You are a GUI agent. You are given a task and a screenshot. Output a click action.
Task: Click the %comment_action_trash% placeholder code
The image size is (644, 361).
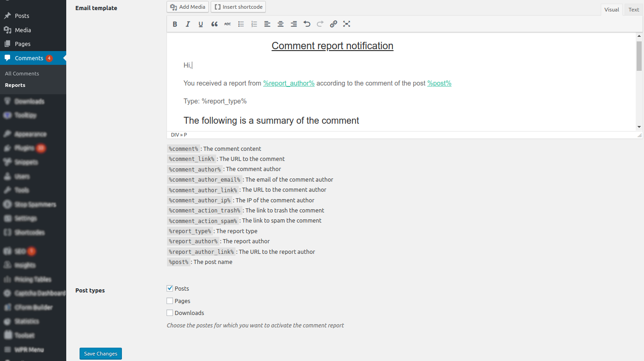(204, 211)
